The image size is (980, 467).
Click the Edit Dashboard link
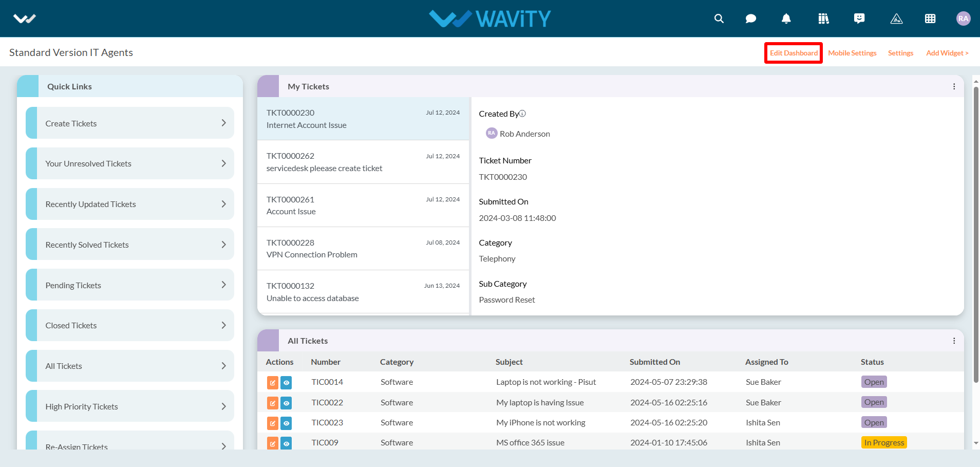[794, 53]
